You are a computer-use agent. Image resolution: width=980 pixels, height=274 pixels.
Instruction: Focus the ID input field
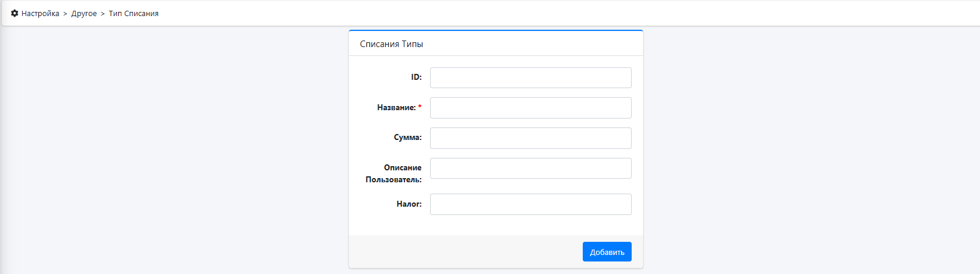(530, 77)
